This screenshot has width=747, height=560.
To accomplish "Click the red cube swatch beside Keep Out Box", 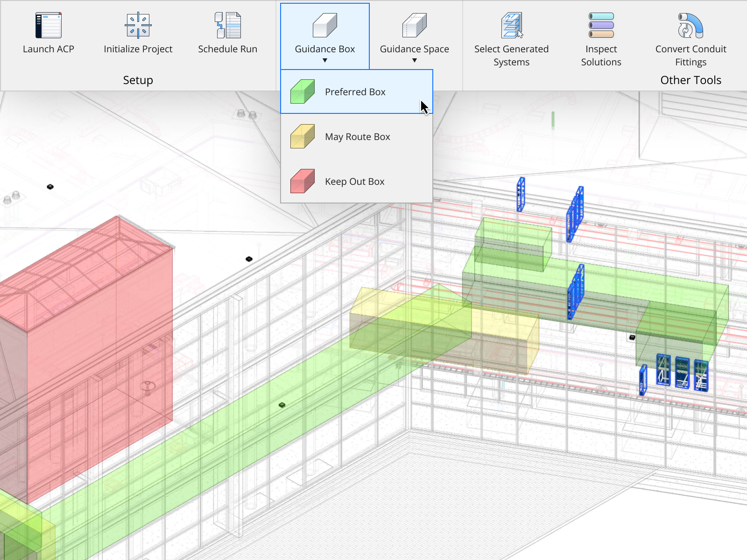I will coord(302,181).
